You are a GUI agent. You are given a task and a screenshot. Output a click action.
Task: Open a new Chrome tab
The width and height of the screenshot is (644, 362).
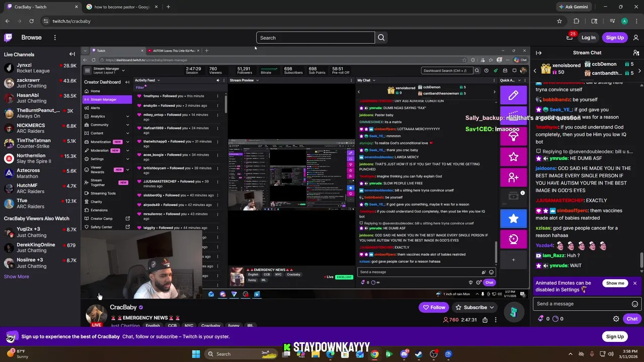click(168, 7)
